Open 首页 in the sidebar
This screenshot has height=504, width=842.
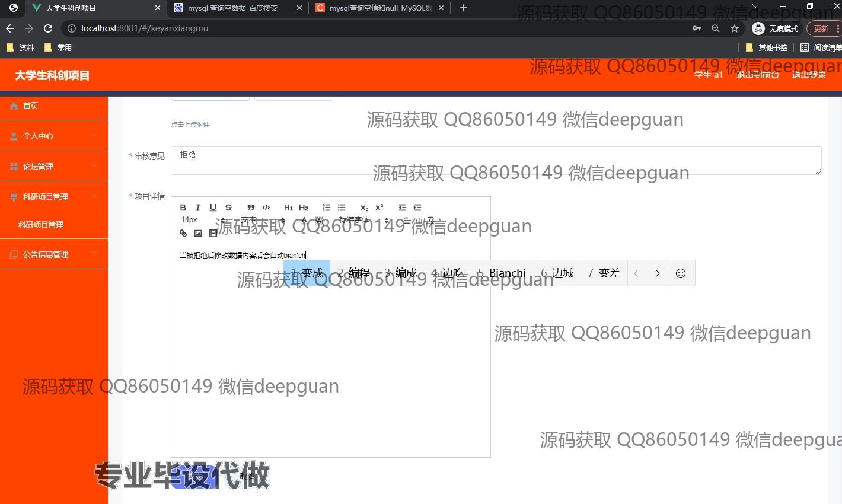(x=31, y=106)
